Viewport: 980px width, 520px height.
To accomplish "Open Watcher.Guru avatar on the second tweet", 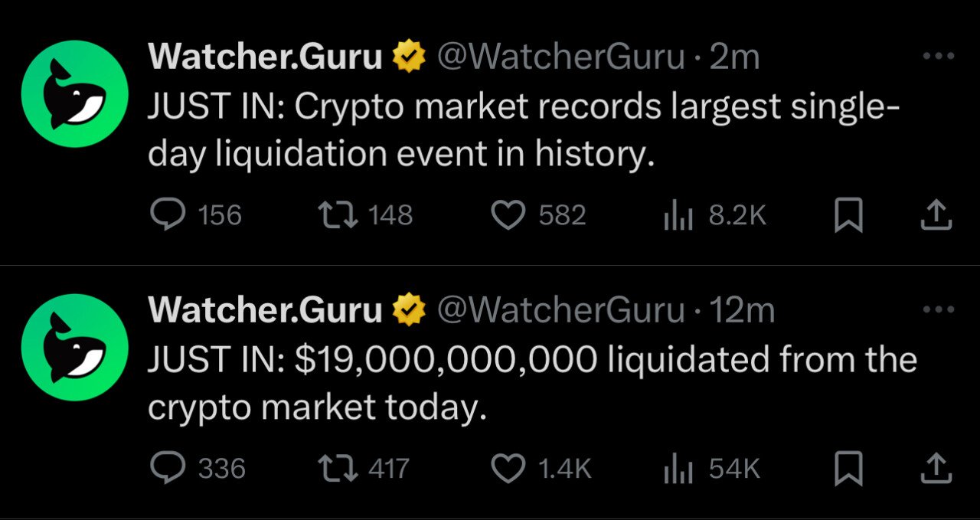I will (74, 347).
